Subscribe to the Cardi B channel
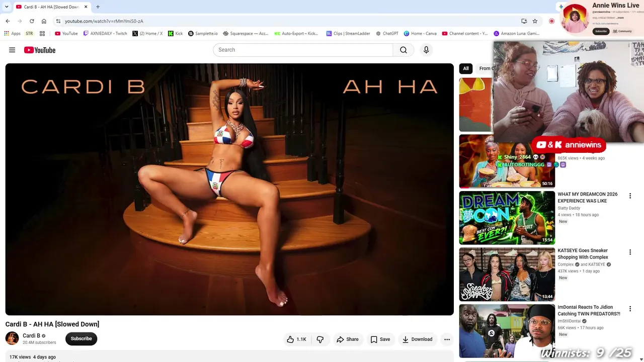Image resolution: width=644 pixels, height=362 pixels. tap(81, 339)
